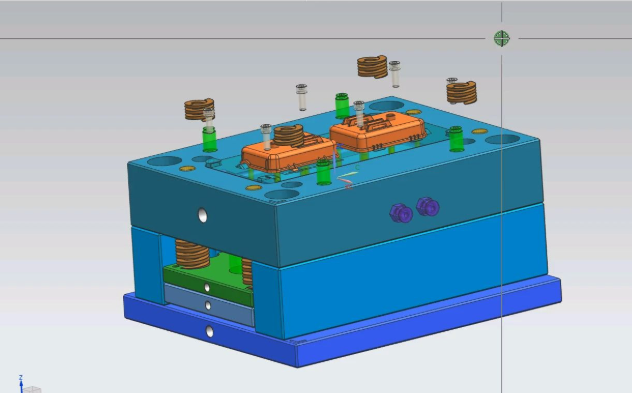Image resolution: width=632 pixels, height=393 pixels.
Task: Select the green guide bushing near the right edge
Action: (x=456, y=139)
